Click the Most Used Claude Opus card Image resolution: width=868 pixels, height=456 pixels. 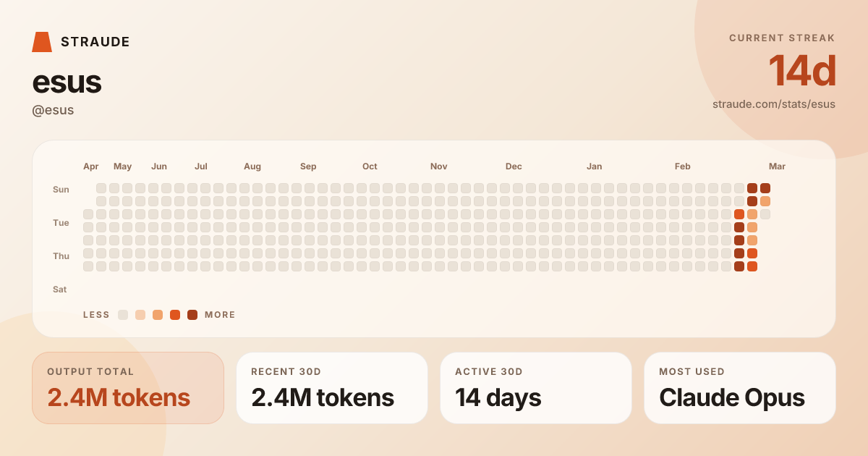(x=740, y=388)
